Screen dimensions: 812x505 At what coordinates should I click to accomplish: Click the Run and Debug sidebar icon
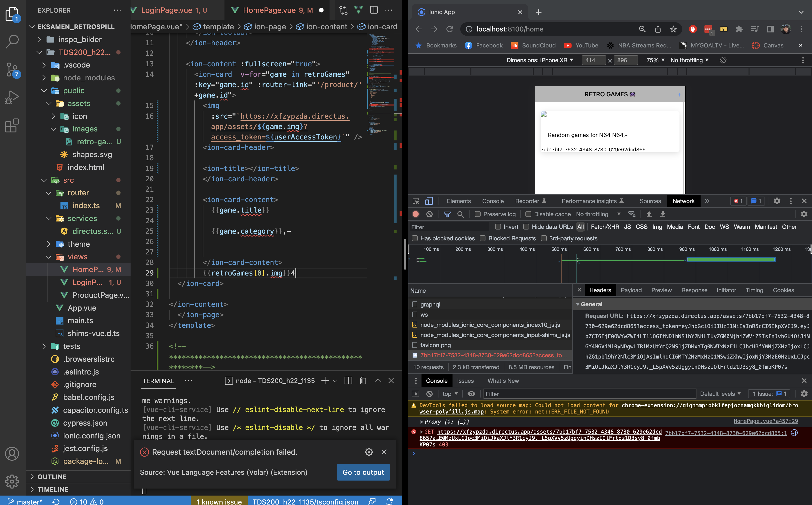pyautogui.click(x=12, y=97)
